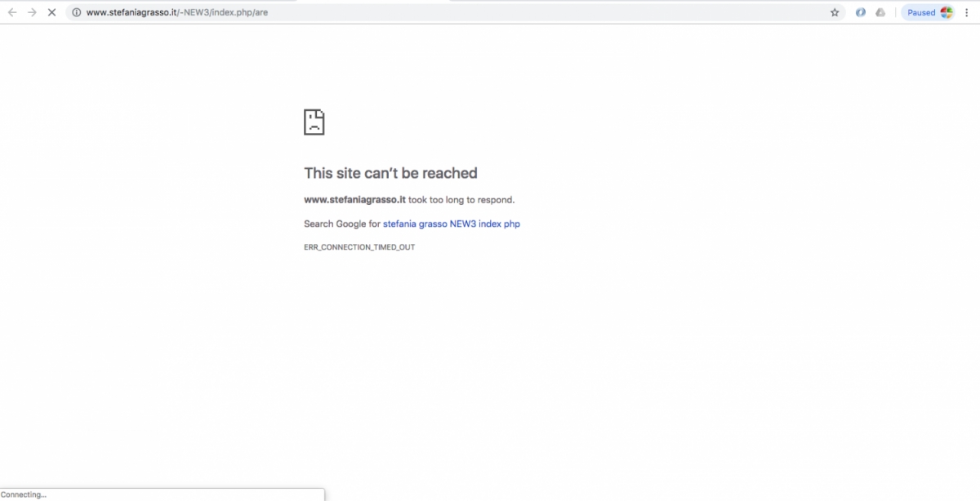Click the 'took too long to respond' text
The width and height of the screenshot is (980, 501).
(461, 199)
